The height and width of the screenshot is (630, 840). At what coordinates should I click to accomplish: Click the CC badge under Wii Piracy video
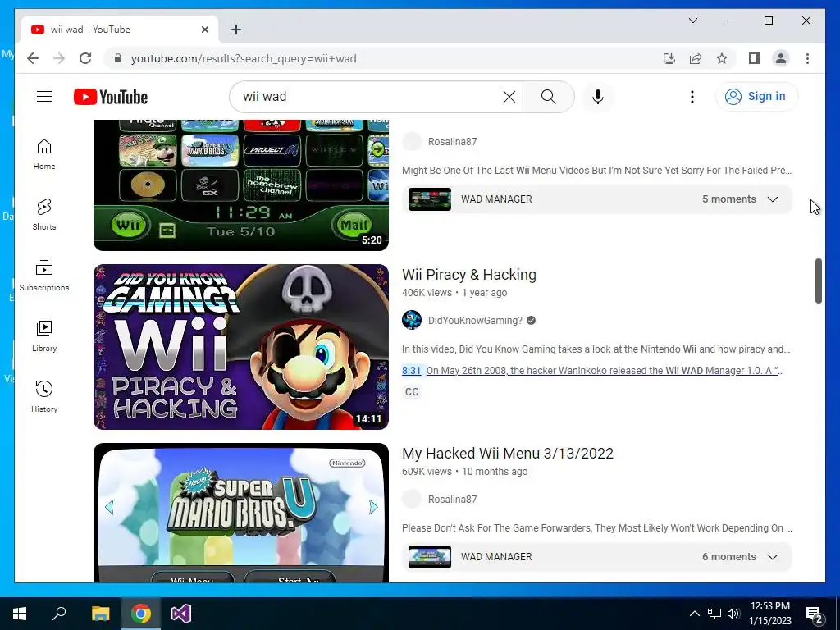point(412,392)
